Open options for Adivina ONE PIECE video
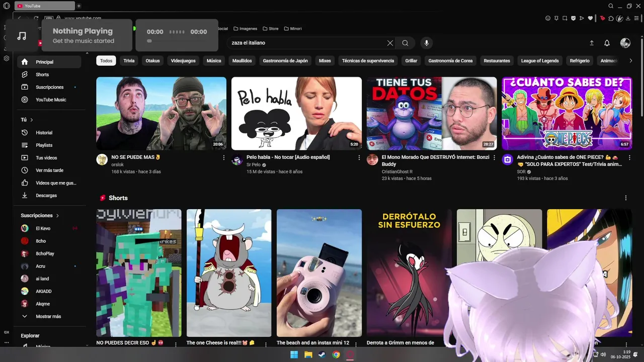The height and width of the screenshot is (362, 644). tap(629, 157)
